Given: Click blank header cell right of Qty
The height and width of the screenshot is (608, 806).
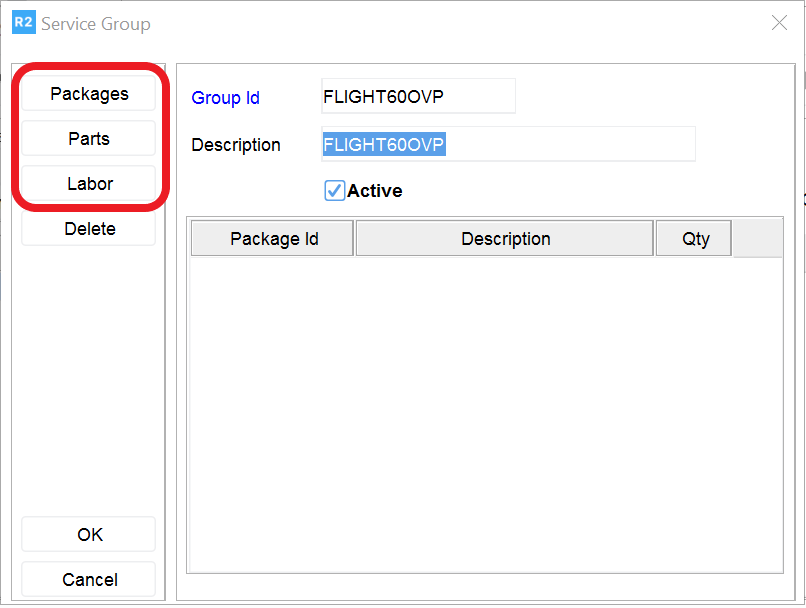Looking at the screenshot, I should [757, 239].
